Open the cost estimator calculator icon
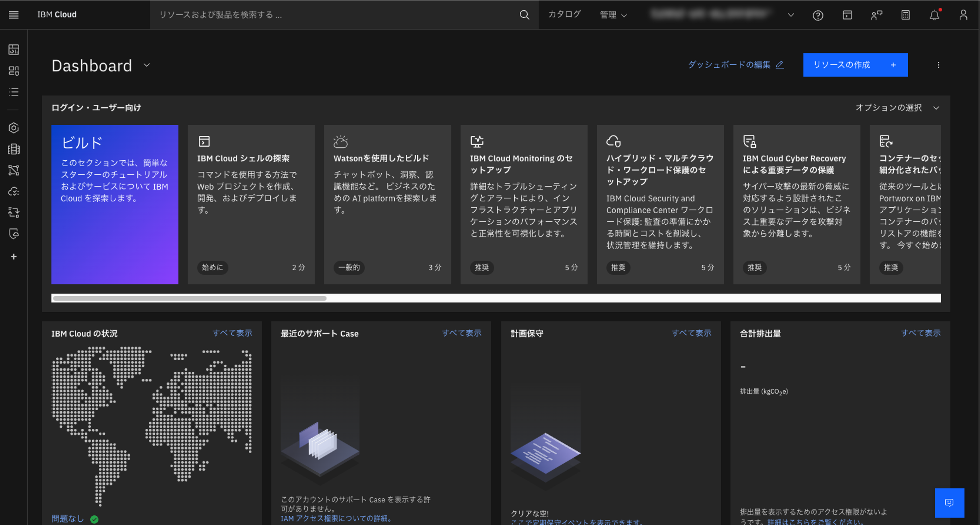980x525 pixels. coord(905,15)
